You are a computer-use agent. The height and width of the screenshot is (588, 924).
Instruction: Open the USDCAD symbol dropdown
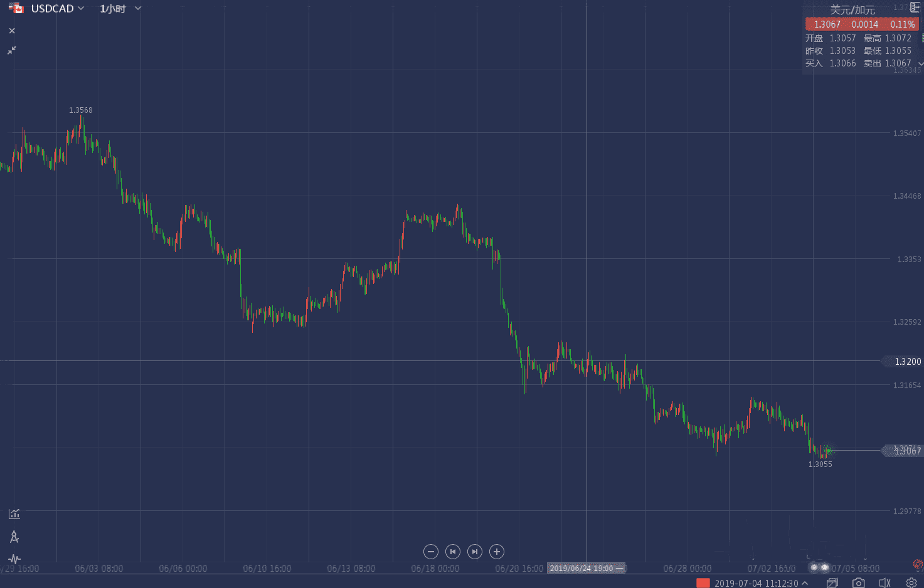click(58, 9)
